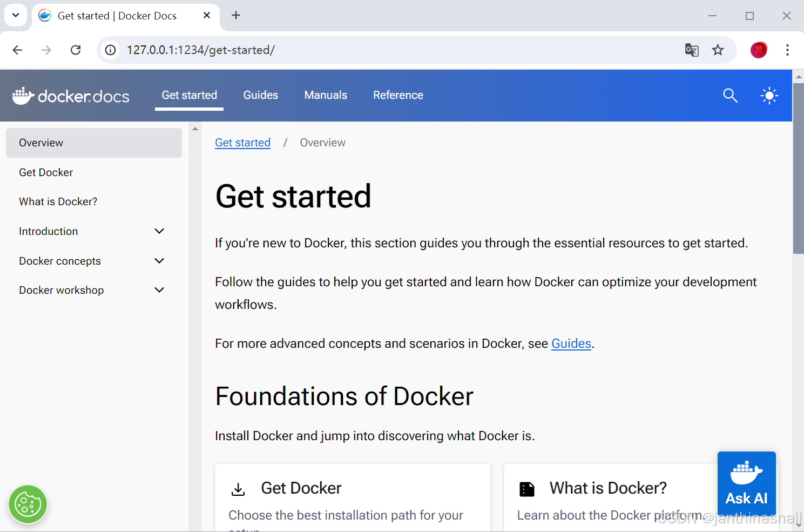Select Overview in the sidebar
This screenshot has width=804, height=532.
[x=94, y=143]
